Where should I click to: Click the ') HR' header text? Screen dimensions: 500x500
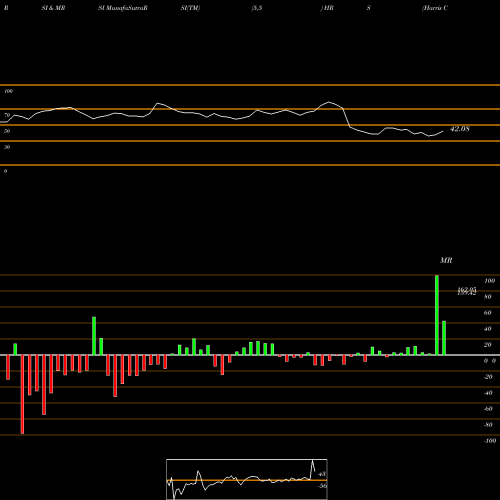[x=327, y=8]
